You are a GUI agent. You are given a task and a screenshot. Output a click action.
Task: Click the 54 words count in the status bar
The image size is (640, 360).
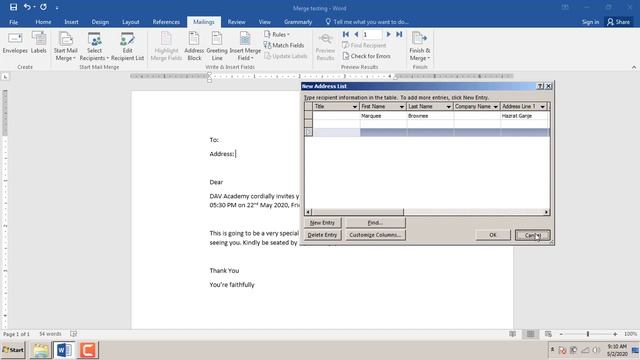(50, 334)
